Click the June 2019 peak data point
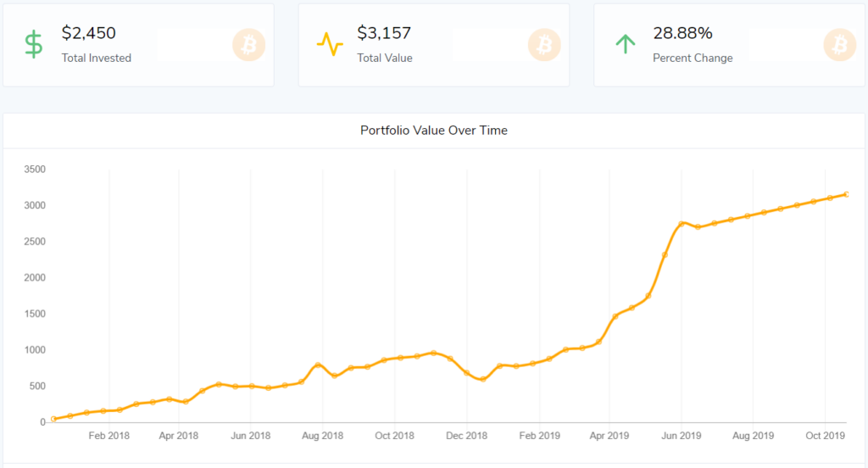The image size is (868, 468). [x=682, y=224]
